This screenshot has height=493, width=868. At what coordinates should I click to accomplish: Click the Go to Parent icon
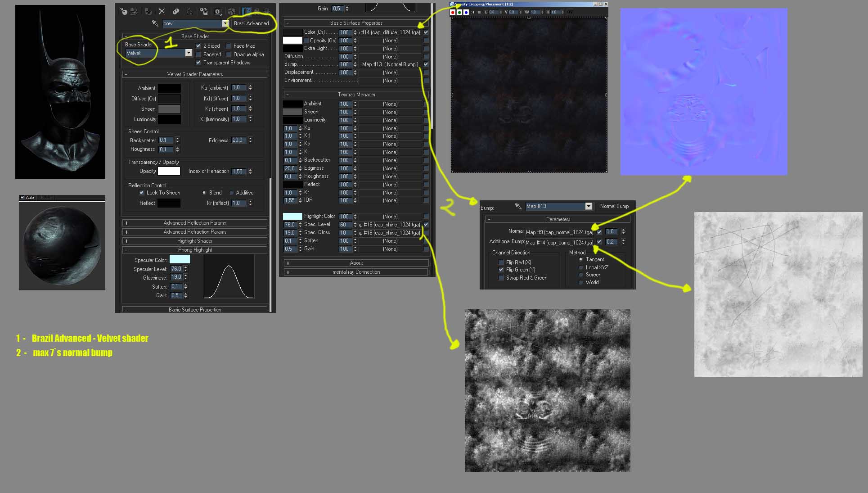click(x=256, y=12)
